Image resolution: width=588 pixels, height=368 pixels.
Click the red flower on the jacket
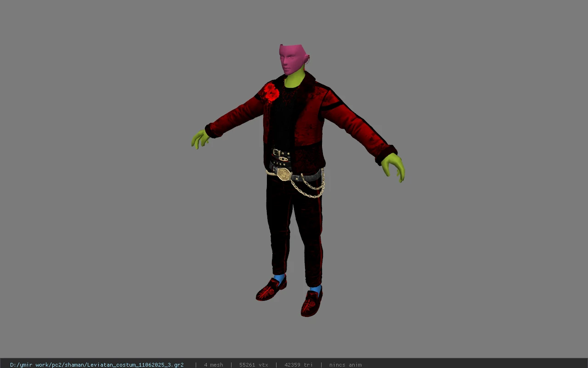pyautogui.click(x=271, y=92)
